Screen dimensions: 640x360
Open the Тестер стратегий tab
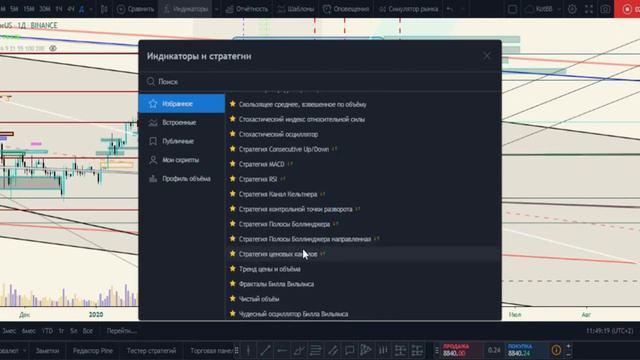point(151,350)
